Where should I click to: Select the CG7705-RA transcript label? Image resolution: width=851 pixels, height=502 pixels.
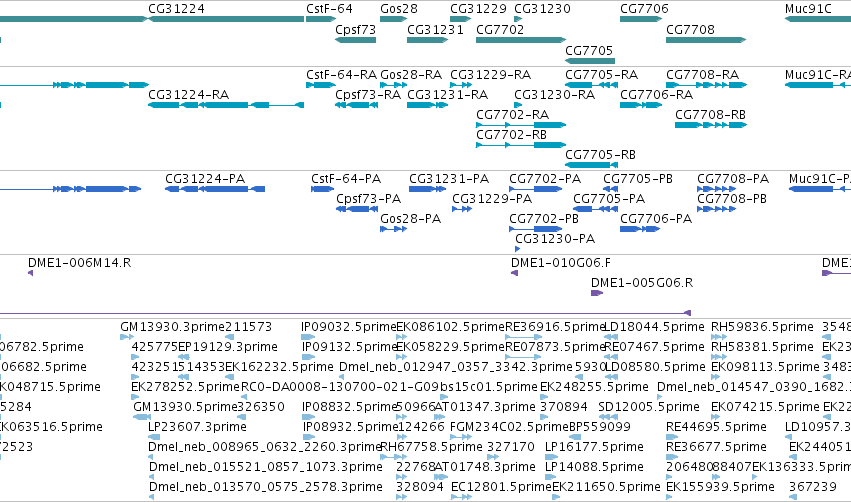click(x=601, y=74)
